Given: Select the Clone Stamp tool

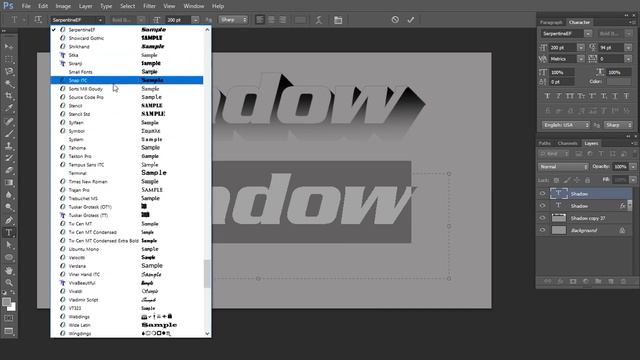Looking at the screenshot, I should coord(9,146).
